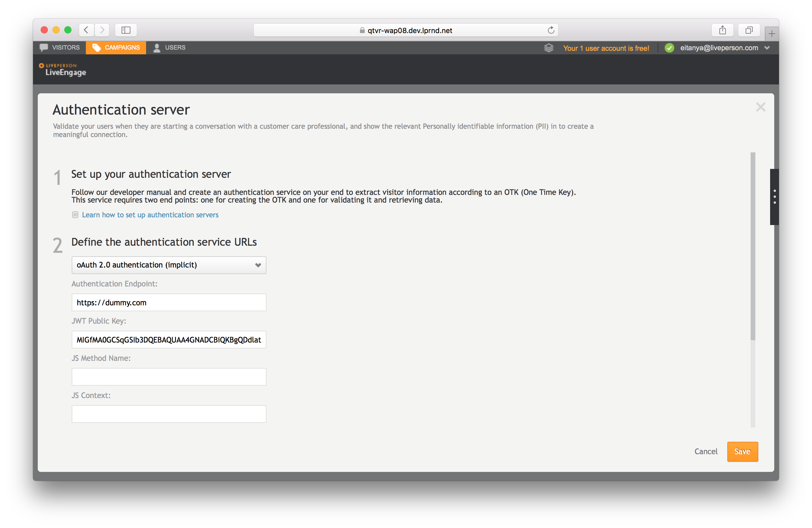This screenshot has width=812, height=528.
Task: Click the stacked layers icon in top bar
Action: pyautogui.click(x=549, y=48)
